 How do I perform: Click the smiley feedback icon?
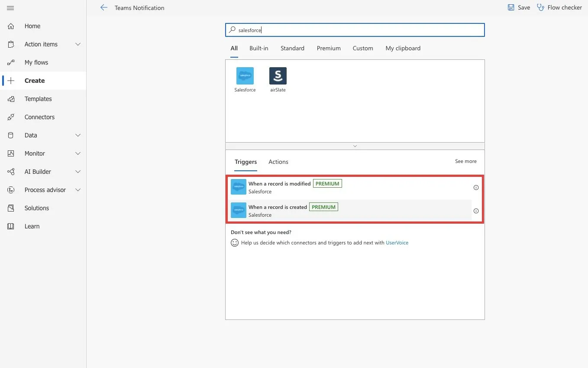click(235, 243)
